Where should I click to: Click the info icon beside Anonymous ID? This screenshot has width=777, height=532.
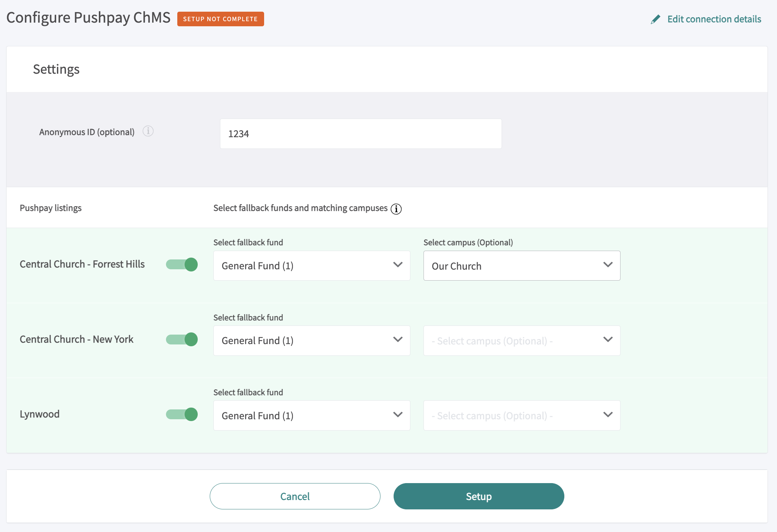click(148, 132)
